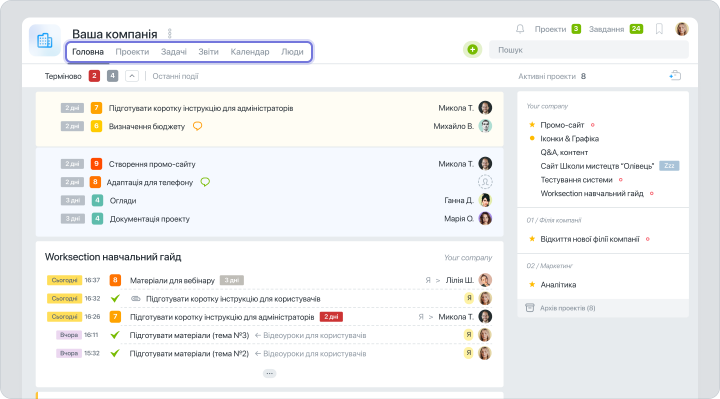
Task: Click the Пошук search field
Action: (x=589, y=50)
